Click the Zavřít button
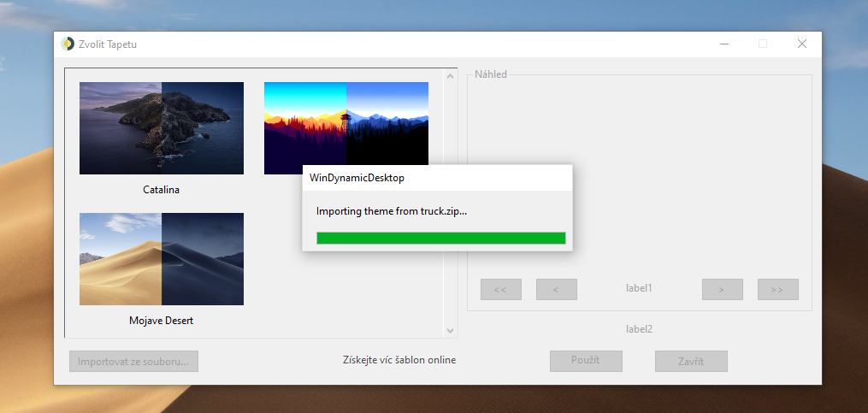 pyautogui.click(x=691, y=362)
